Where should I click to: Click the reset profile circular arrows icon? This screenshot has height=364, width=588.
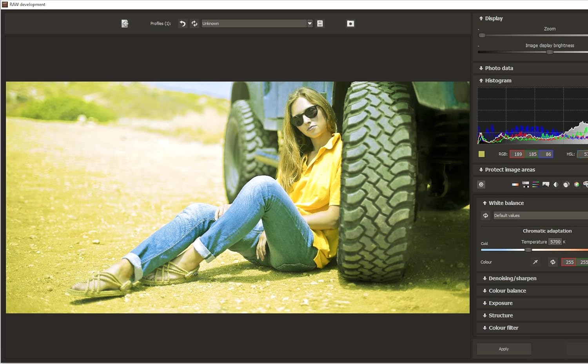point(194,24)
